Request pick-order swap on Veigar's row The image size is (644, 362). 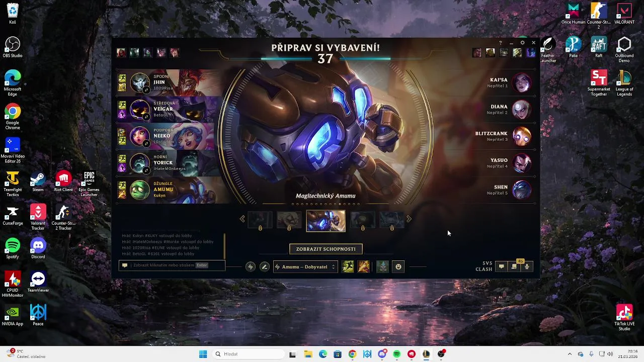coord(146,116)
